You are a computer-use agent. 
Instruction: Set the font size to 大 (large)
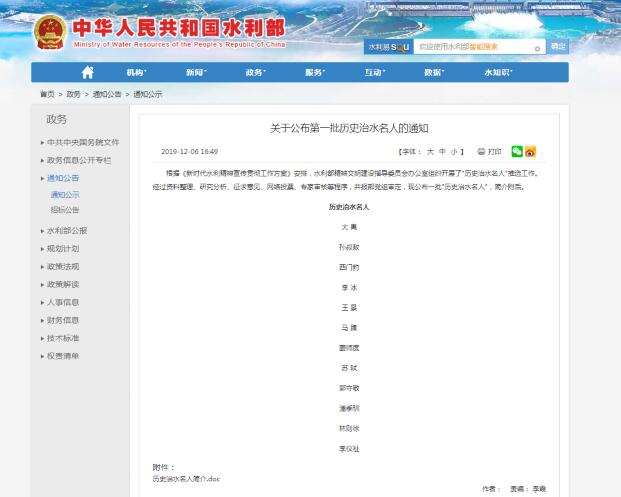click(x=430, y=152)
